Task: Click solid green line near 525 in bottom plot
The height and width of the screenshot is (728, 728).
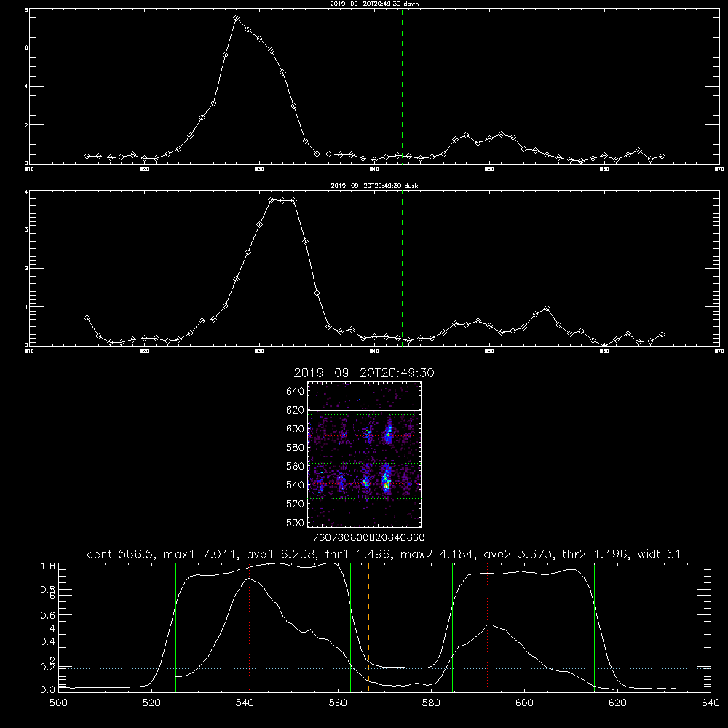Action: [175, 628]
